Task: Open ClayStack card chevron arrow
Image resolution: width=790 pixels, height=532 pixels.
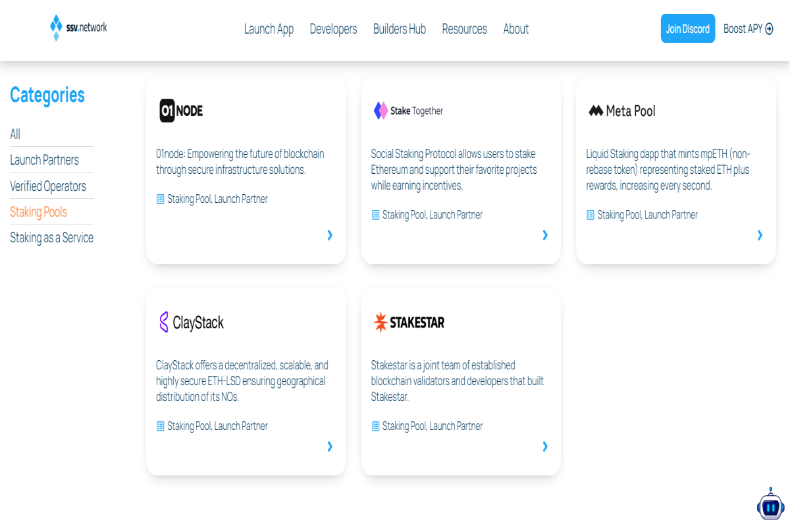Action: pyautogui.click(x=330, y=446)
